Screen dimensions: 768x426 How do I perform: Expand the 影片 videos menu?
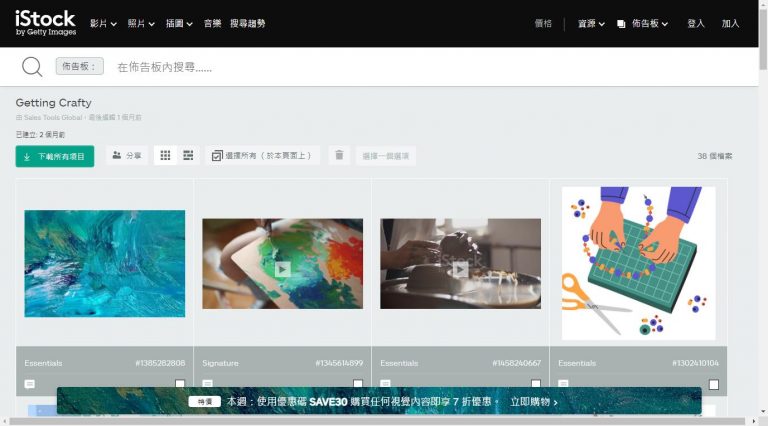103,24
